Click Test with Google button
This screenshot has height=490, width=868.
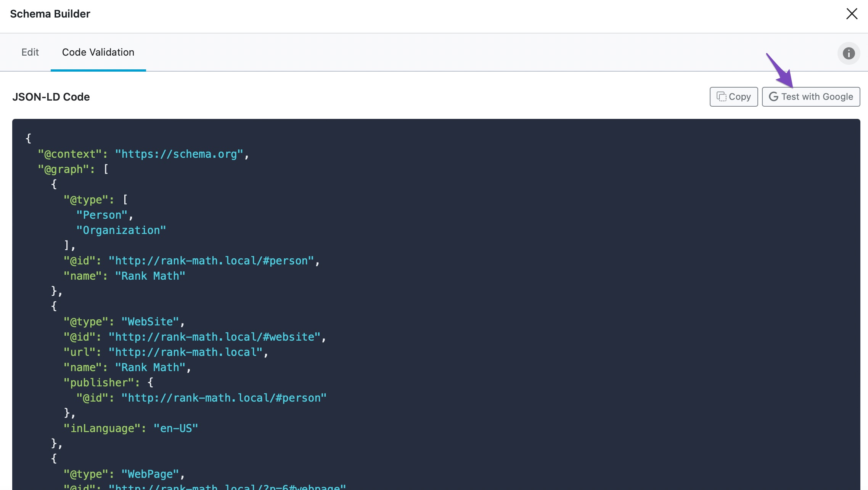point(811,97)
